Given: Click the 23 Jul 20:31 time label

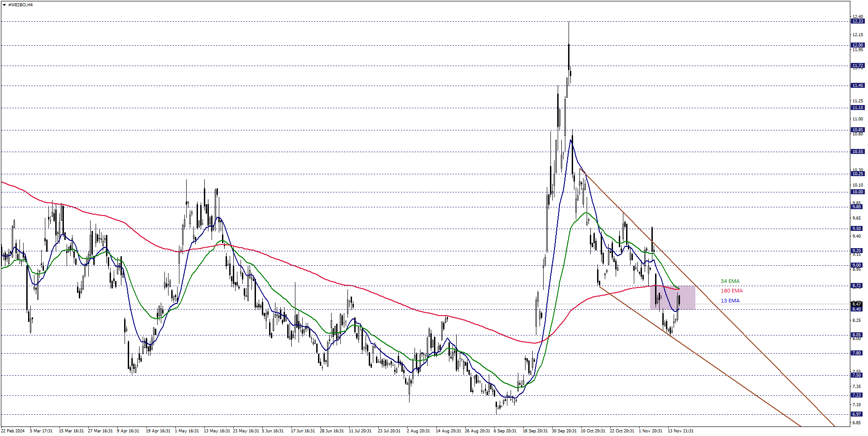Looking at the screenshot, I should tap(389, 431).
